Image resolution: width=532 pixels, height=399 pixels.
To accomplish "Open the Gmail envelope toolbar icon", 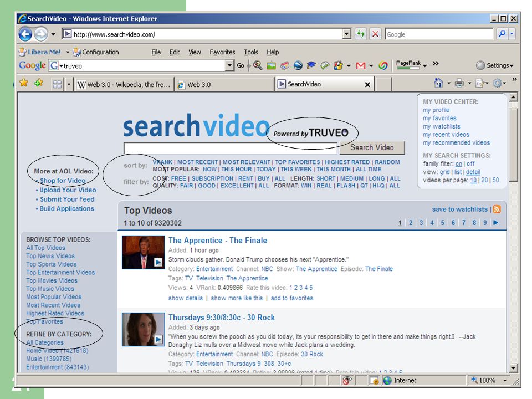I will [361, 65].
